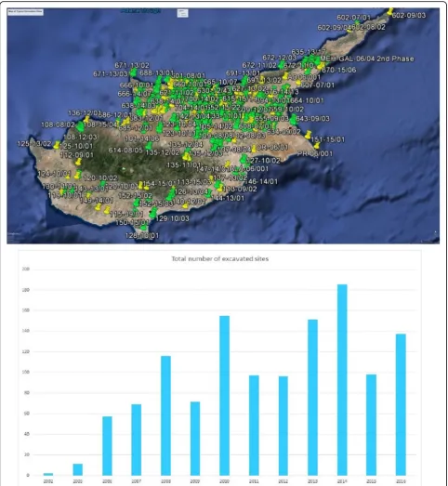Select the map label 671-13/03
The image size is (448, 486).
point(111,74)
